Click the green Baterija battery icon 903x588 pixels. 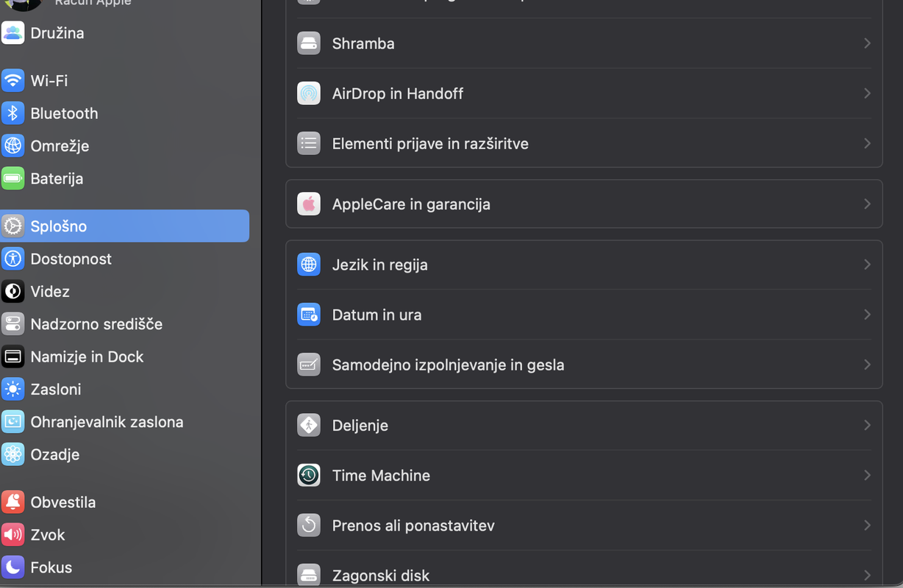(13, 179)
